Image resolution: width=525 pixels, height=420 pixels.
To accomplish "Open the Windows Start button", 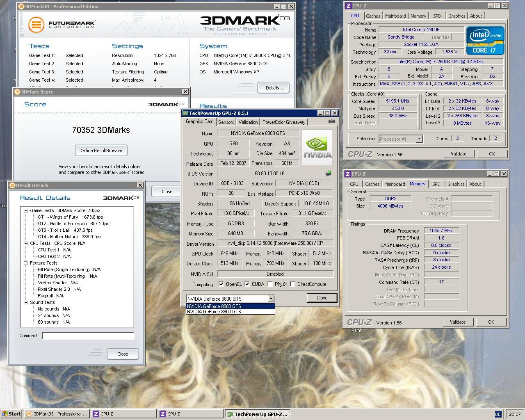I will [11, 414].
